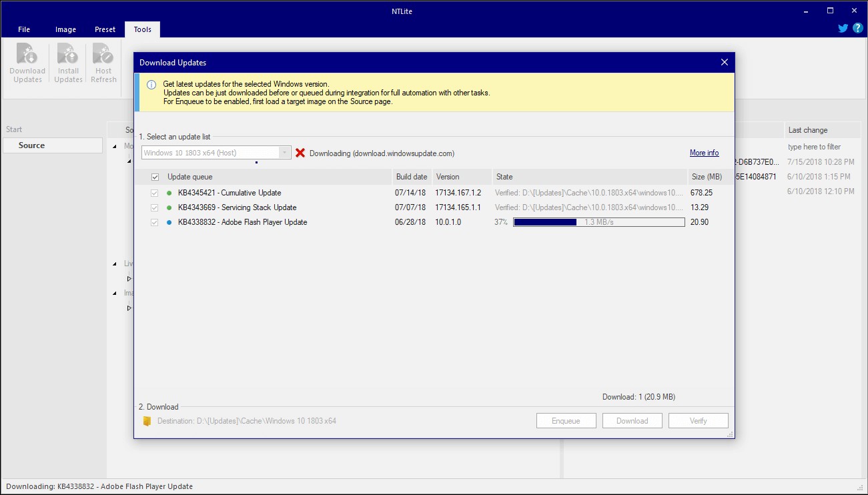
Task: Cancel download using the red X icon
Action: [x=300, y=153]
